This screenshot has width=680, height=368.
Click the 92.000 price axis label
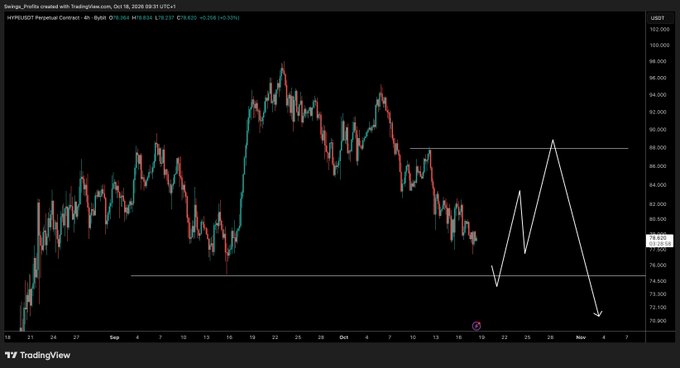658,112
